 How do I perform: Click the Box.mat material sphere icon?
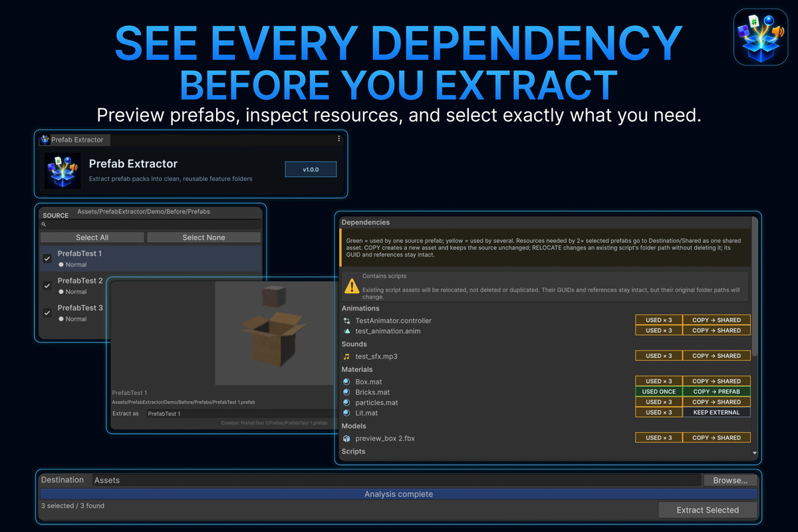346,382
